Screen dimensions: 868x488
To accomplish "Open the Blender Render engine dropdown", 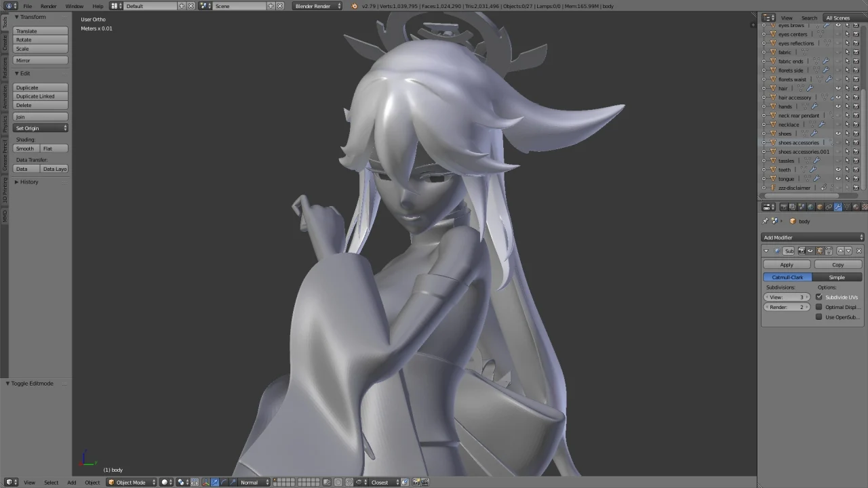I will point(317,6).
